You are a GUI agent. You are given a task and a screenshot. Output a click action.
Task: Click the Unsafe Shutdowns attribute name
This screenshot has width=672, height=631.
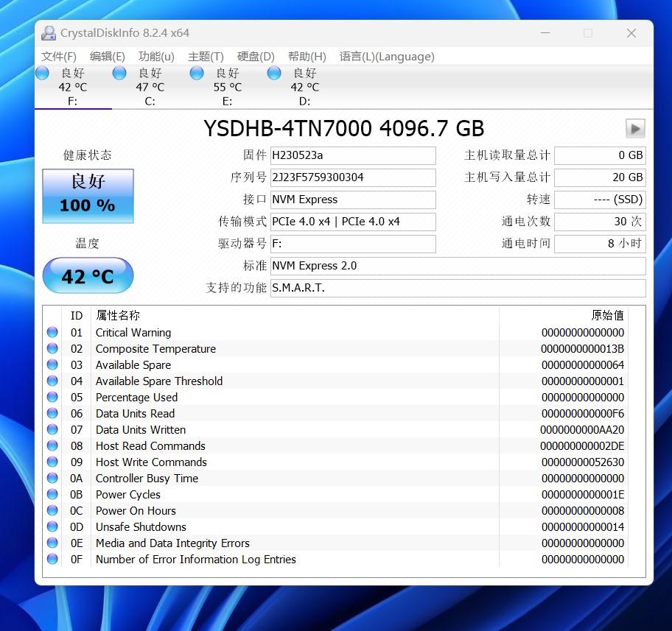(141, 527)
